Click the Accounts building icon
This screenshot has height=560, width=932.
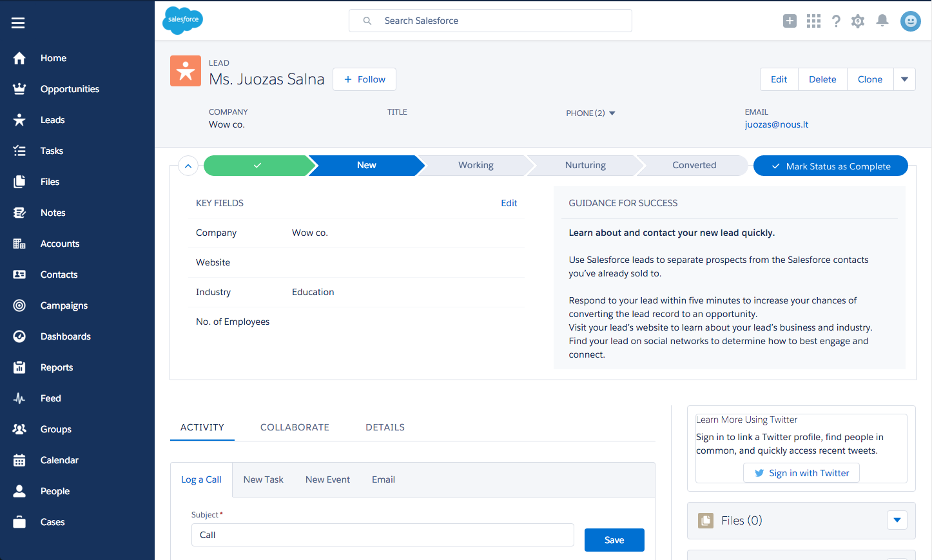[x=19, y=244]
